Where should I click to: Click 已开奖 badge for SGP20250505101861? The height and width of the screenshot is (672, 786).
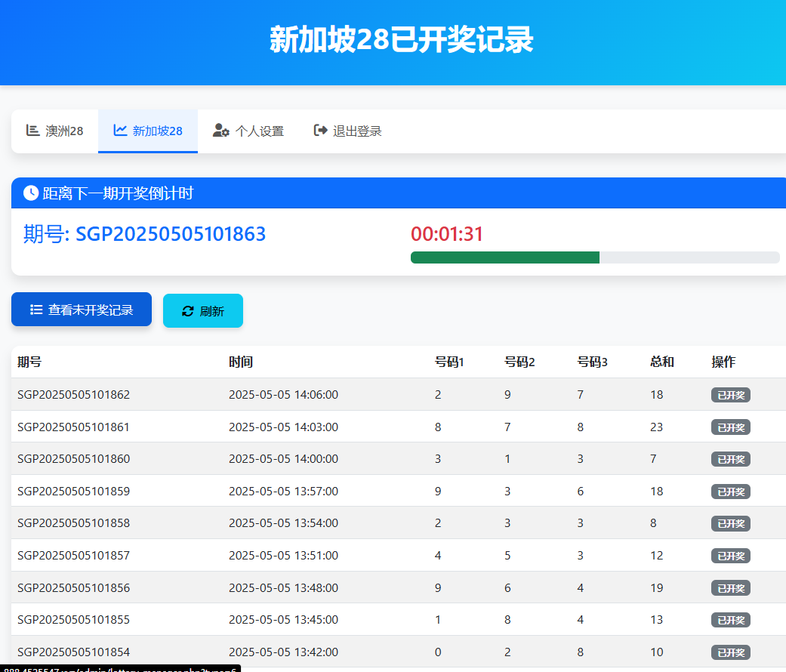point(730,427)
